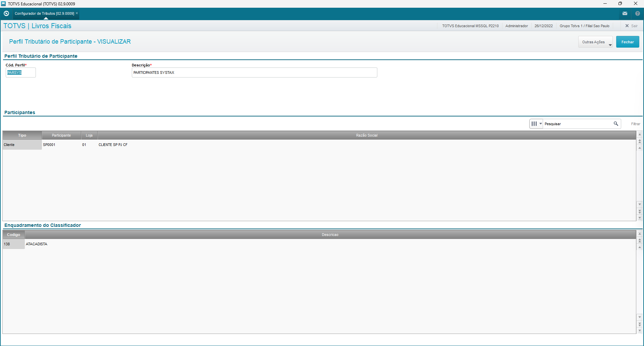Click the magnifier search icon

click(616, 124)
